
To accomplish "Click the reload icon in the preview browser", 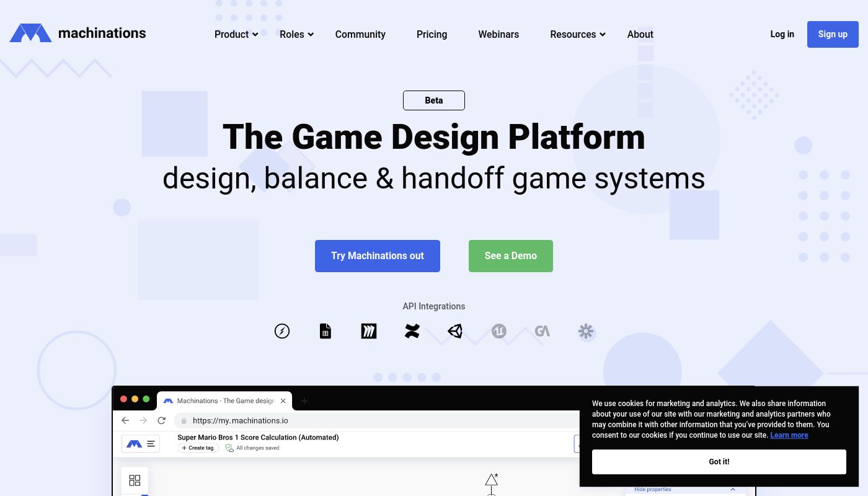I will click(161, 420).
